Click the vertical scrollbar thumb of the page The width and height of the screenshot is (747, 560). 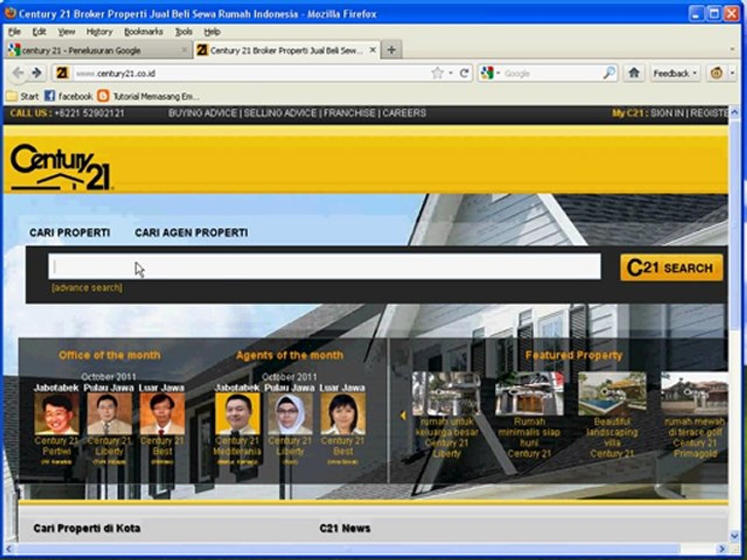(x=735, y=225)
